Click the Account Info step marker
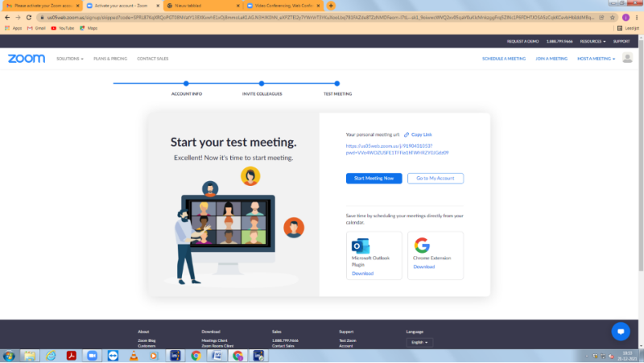 (x=186, y=84)
